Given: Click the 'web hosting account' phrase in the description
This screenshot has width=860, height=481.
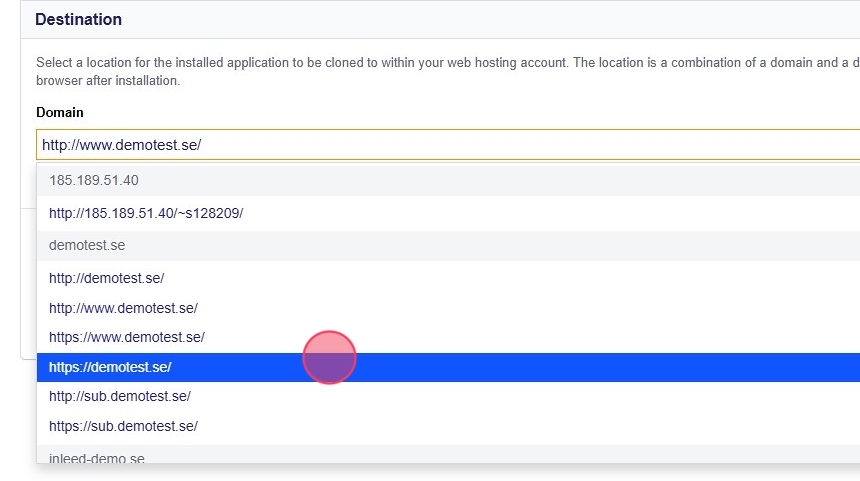Looking at the screenshot, I should coord(506,62).
